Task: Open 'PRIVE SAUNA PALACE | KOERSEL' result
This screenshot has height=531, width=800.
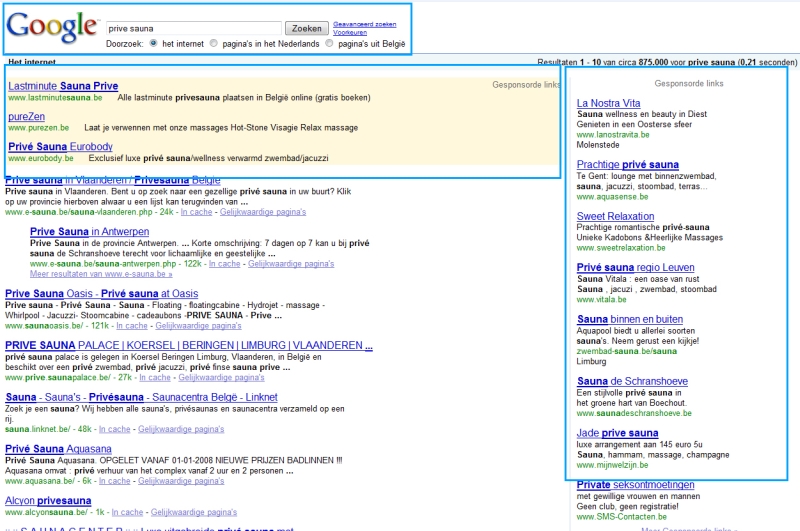Action: pos(189,345)
